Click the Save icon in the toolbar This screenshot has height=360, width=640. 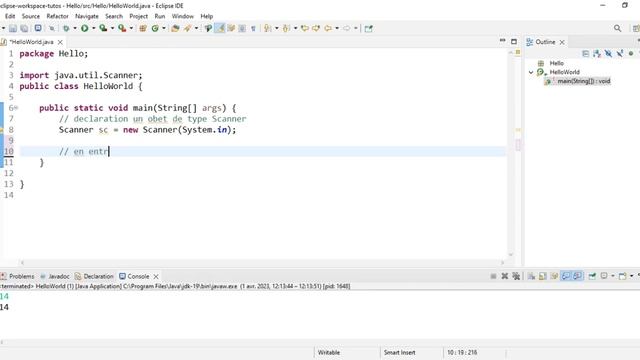tap(13, 28)
